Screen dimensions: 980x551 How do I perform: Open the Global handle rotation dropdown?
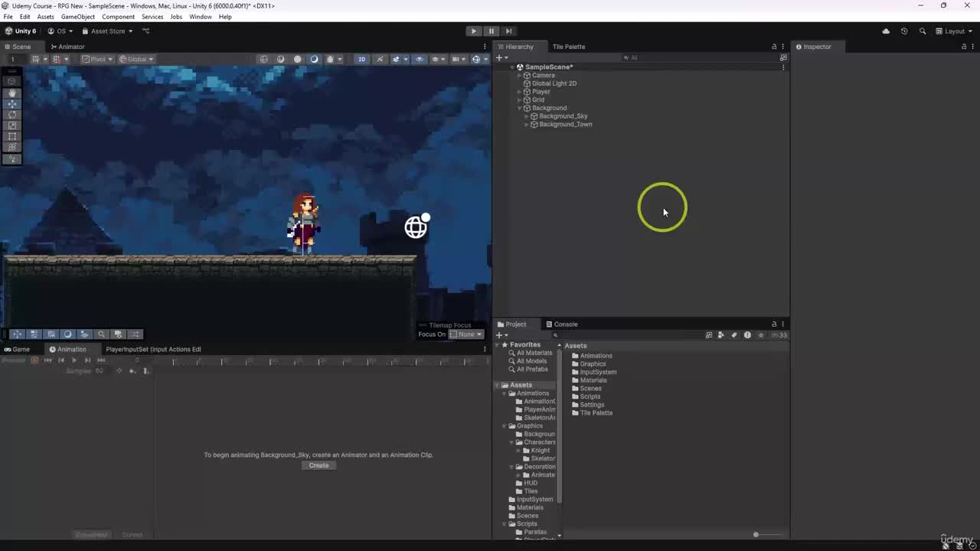(x=136, y=59)
